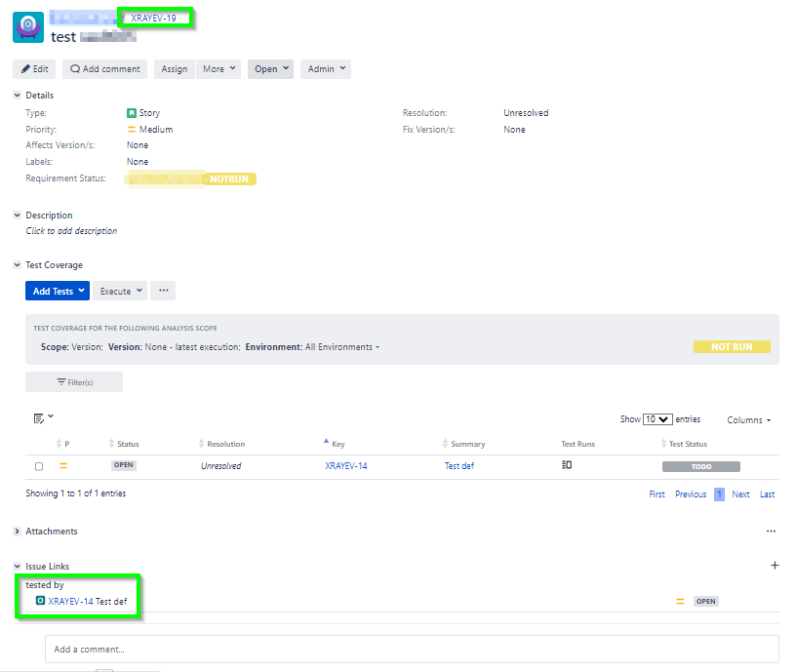Click the Add a comment field
The height and width of the screenshot is (672, 796).
(412, 650)
